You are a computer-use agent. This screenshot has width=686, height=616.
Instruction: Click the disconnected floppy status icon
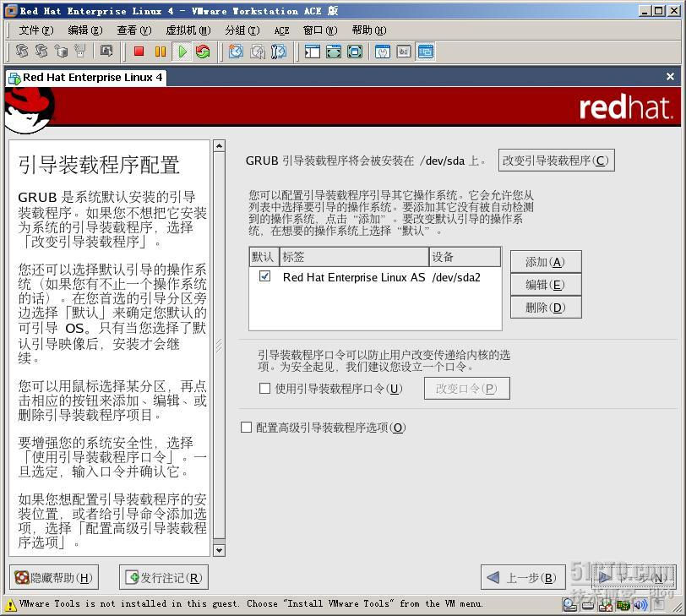[606, 605]
